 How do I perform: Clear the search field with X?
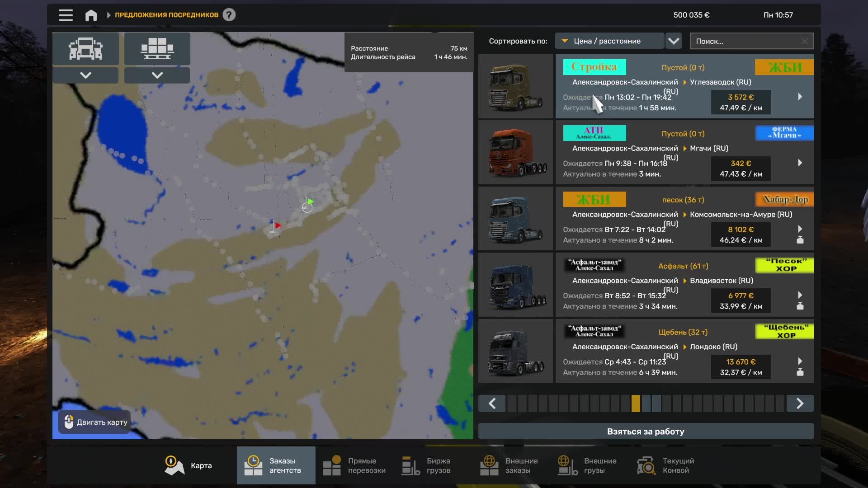pos(805,41)
